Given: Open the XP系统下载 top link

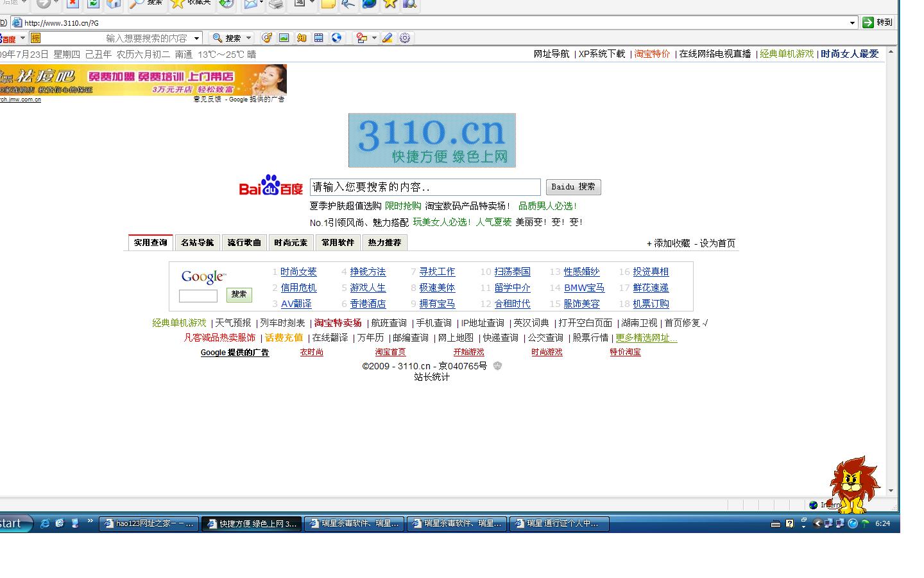Looking at the screenshot, I should pos(602,54).
